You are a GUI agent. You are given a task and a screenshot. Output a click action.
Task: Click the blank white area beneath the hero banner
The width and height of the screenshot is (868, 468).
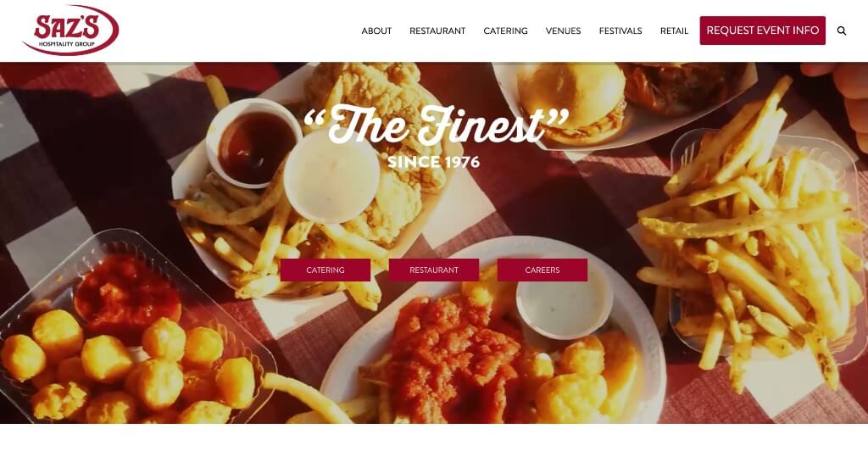coord(434,446)
